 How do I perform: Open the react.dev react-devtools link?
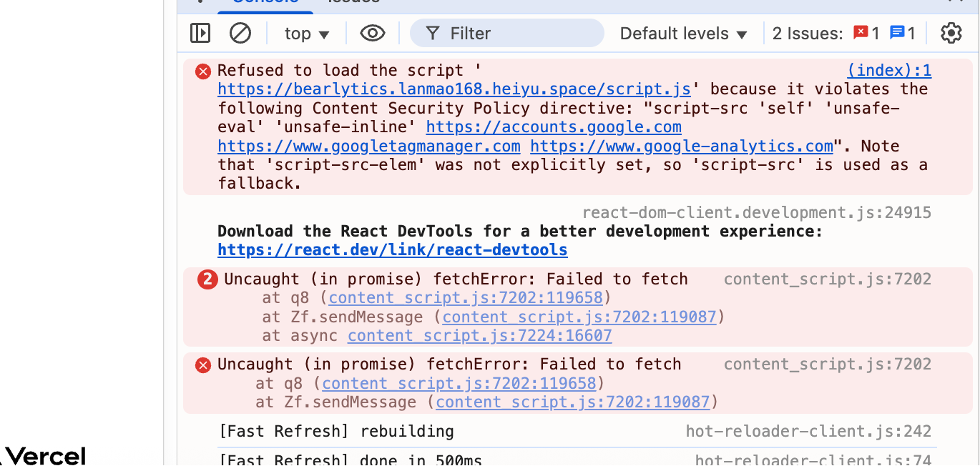(x=393, y=250)
